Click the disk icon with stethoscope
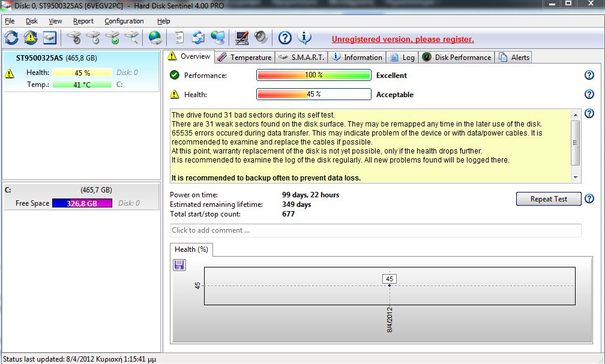Viewport: 605px width, 364px height. coord(74,38)
